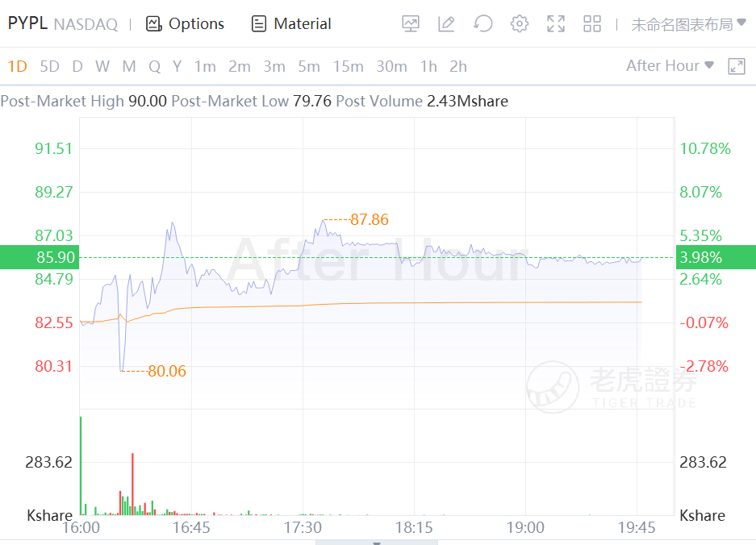Click the fullscreen arrows icon
The width and height of the screenshot is (756, 545).
(556, 24)
